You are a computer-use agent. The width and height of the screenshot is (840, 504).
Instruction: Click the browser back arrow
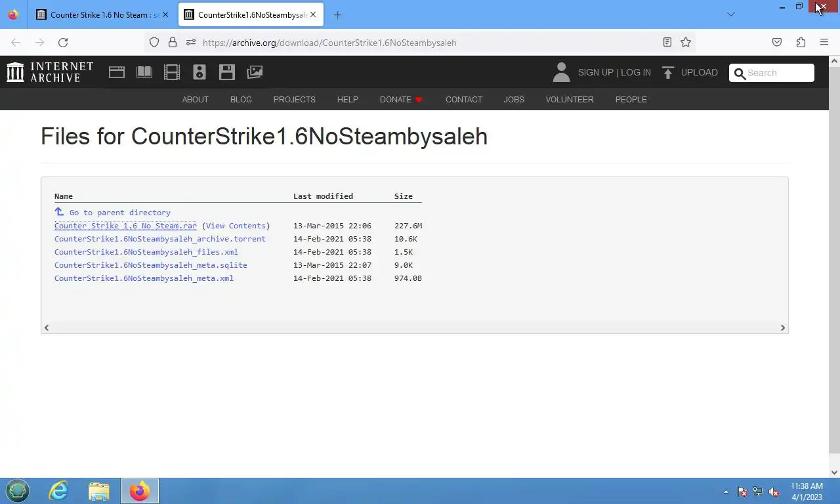tap(16, 43)
